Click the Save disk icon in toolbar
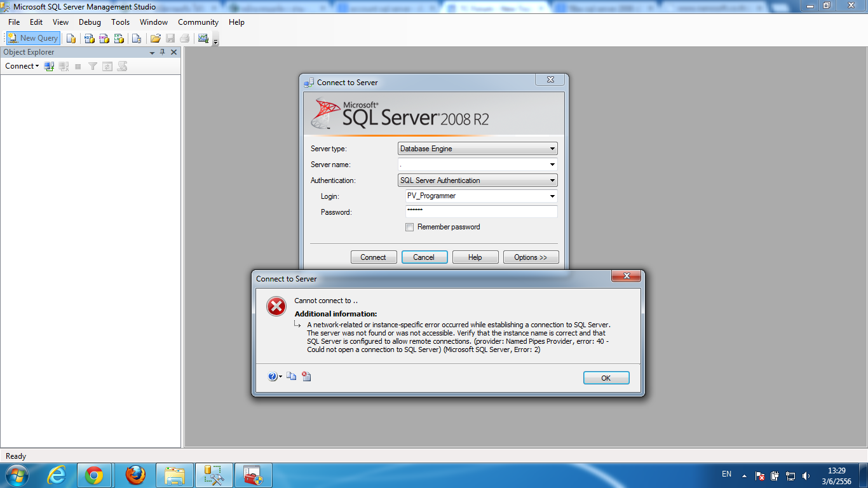 click(x=170, y=38)
